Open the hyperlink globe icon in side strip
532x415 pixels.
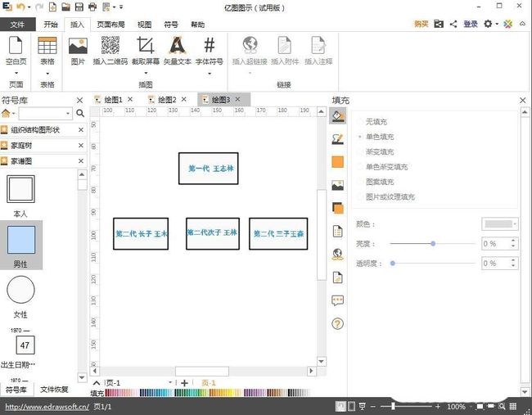[x=337, y=255]
